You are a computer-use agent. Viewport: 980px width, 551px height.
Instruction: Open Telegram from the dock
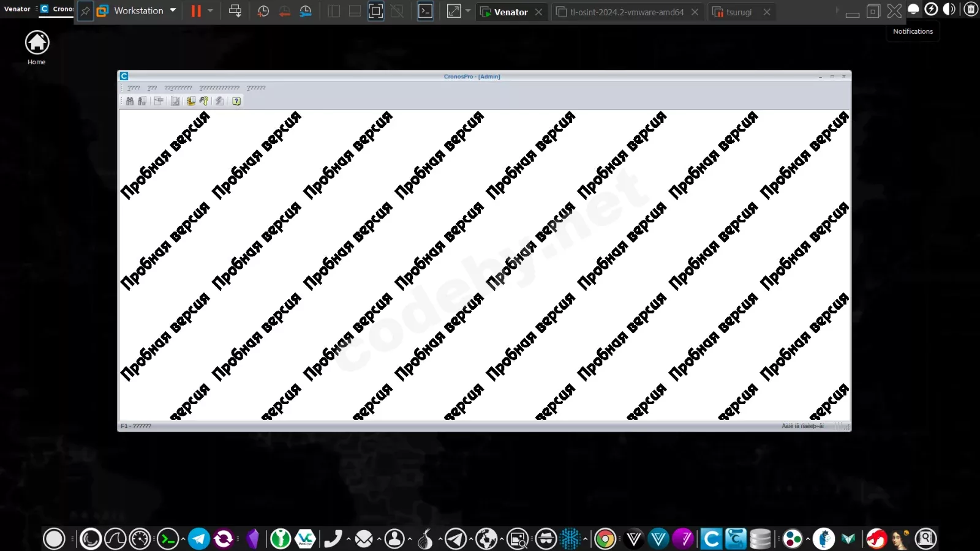tap(198, 539)
